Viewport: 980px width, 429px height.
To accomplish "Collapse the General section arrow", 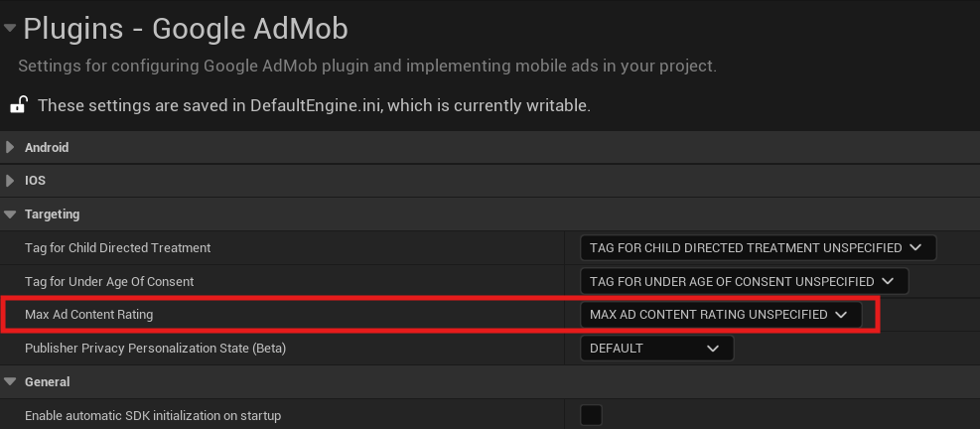I will coord(10,381).
